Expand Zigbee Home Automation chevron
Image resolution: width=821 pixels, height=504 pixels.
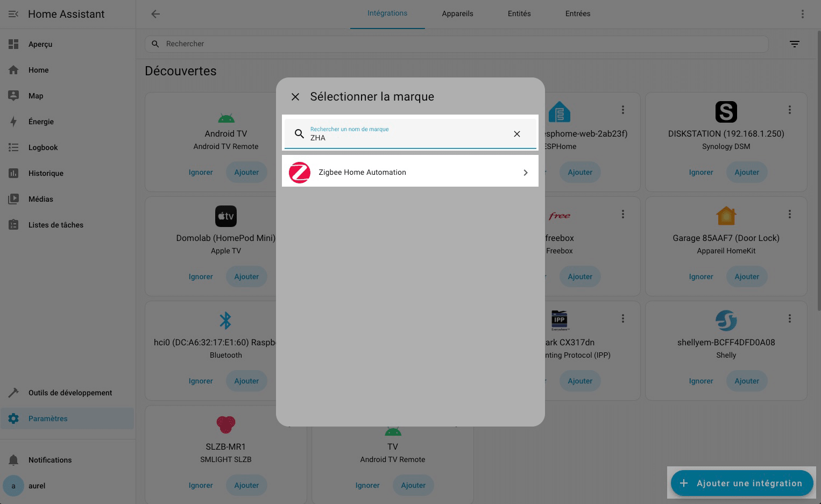click(x=526, y=173)
